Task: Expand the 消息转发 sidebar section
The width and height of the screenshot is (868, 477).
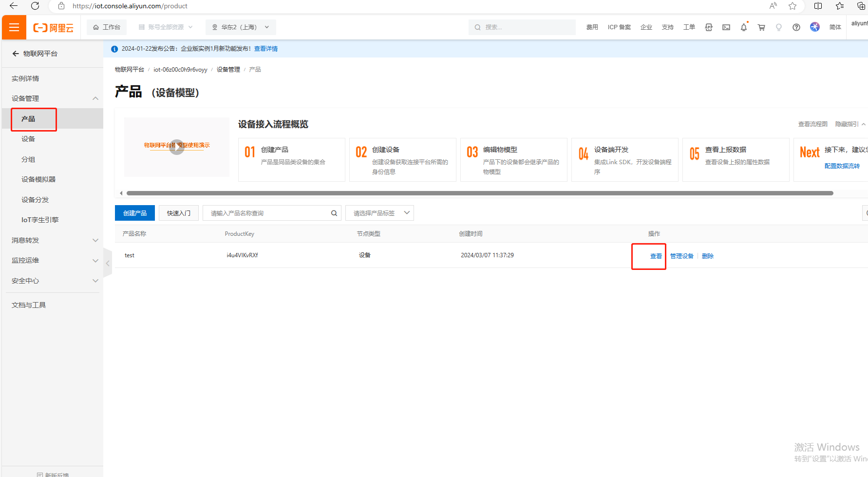Action: click(95, 240)
